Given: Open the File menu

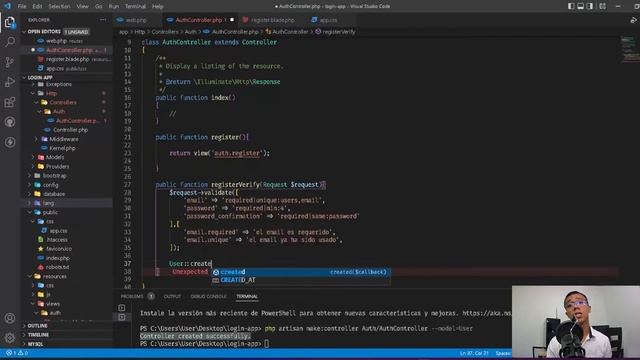Looking at the screenshot, I should tap(22, 7).
